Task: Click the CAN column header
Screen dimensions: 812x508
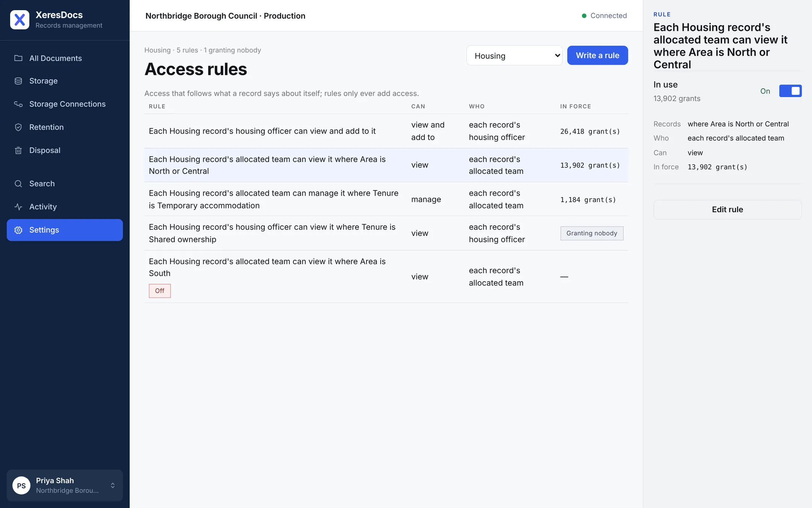Action: click(x=418, y=106)
